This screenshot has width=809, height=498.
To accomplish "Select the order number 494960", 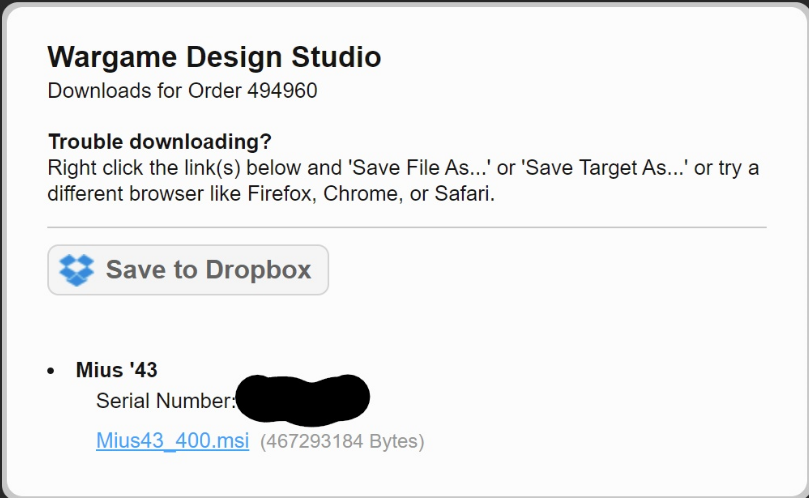I will [282, 91].
